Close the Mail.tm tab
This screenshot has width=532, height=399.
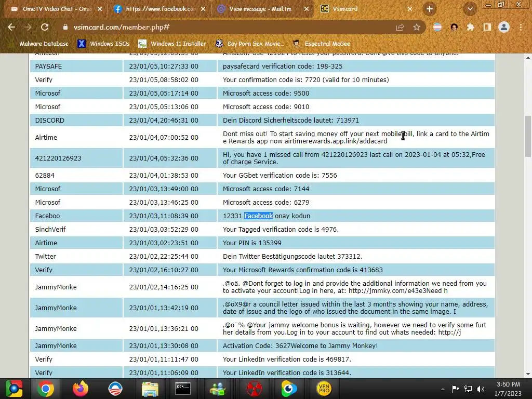point(307,9)
